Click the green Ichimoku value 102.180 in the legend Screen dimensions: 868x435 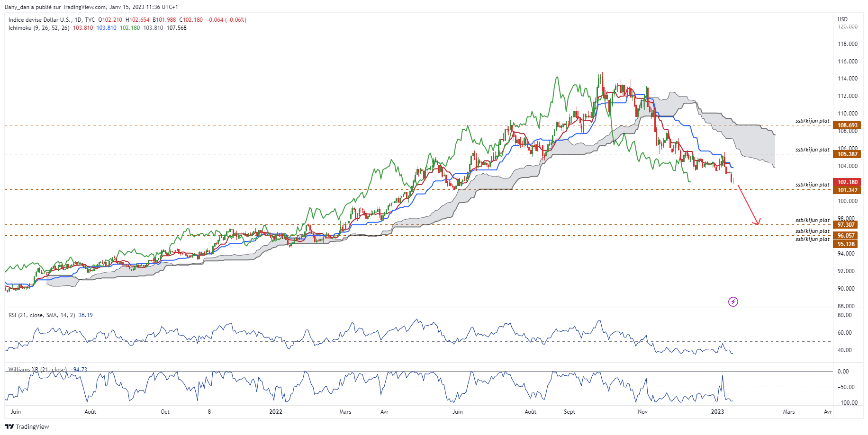pos(130,28)
